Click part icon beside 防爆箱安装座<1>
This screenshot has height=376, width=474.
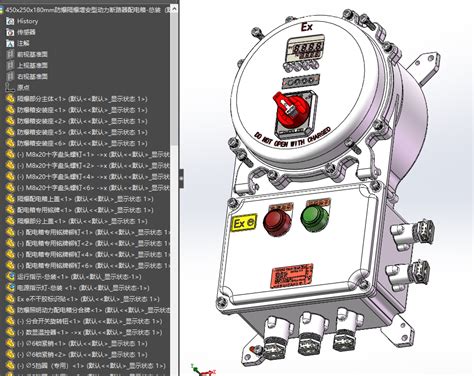pyautogui.click(x=10, y=110)
